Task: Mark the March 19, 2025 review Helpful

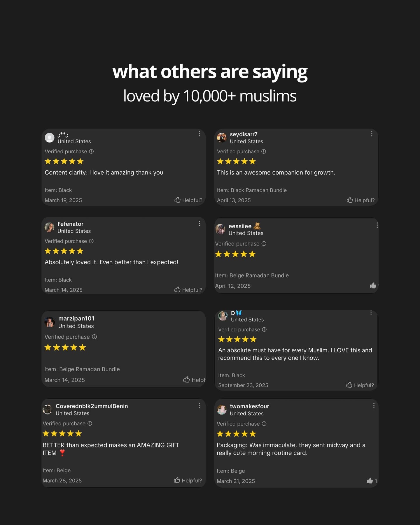Action: click(x=188, y=200)
